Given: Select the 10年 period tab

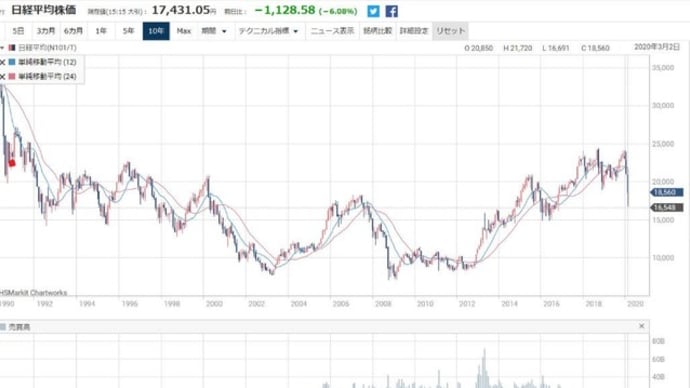Looking at the screenshot, I should point(156,31).
